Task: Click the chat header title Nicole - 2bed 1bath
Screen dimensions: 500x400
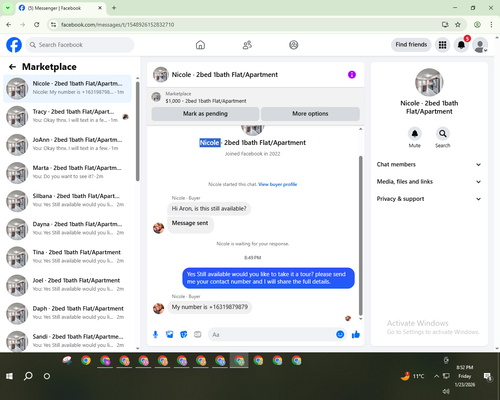Action: (x=224, y=75)
